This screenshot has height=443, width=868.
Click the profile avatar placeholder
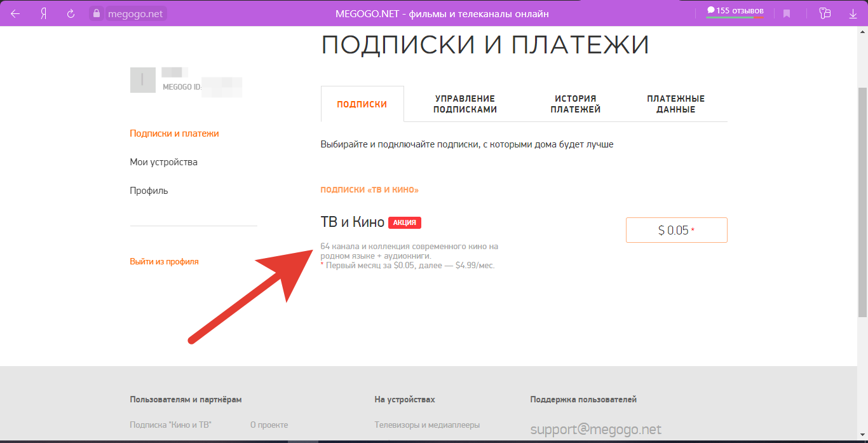click(x=143, y=80)
